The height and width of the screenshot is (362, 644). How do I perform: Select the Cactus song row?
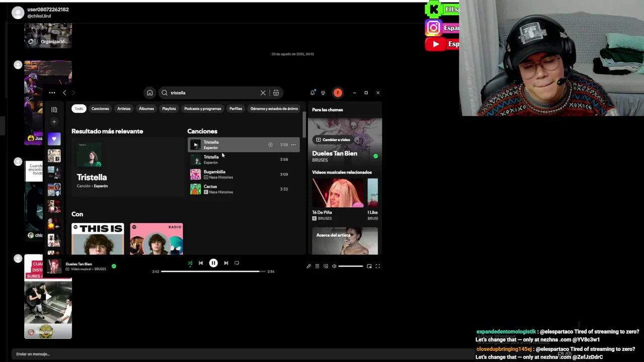click(244, 189)
